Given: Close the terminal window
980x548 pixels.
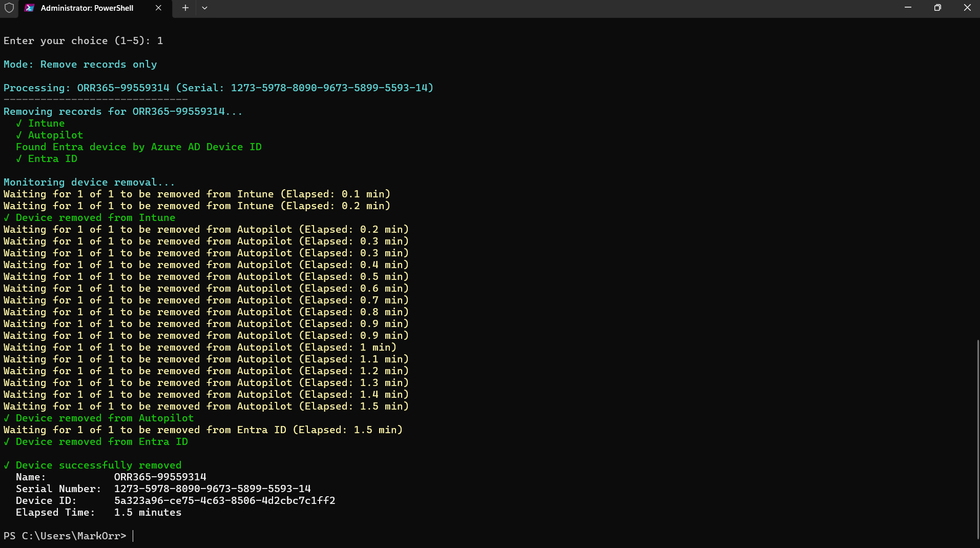Looking at the screenshot, I should [x=967, y=8].
